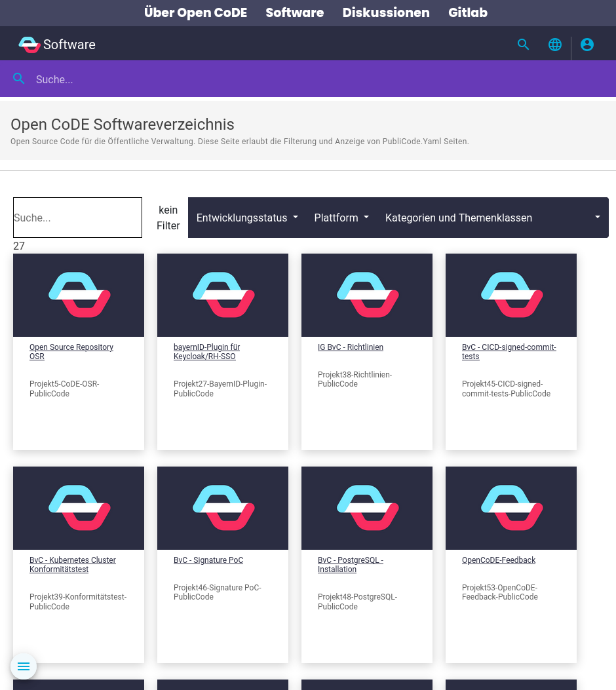Image resolution: width=616 pixels, height=690 pixels.
Task: Select Gitlab in the top navigation
Action: 468,12
